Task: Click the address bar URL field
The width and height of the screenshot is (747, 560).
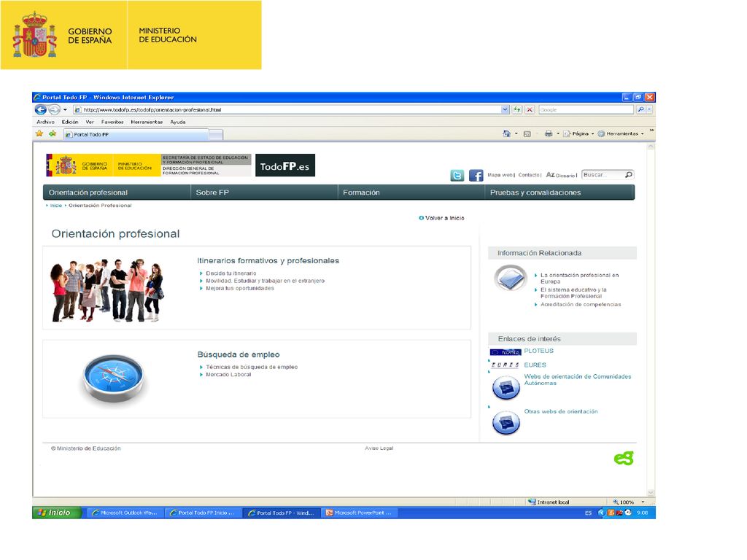Action: click(x=290, y=110)
